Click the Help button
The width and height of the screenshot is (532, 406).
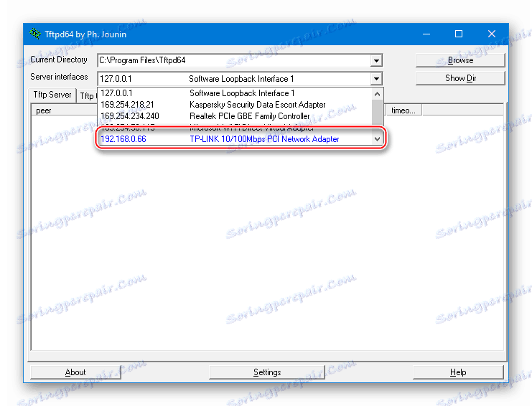click(458, 372)
